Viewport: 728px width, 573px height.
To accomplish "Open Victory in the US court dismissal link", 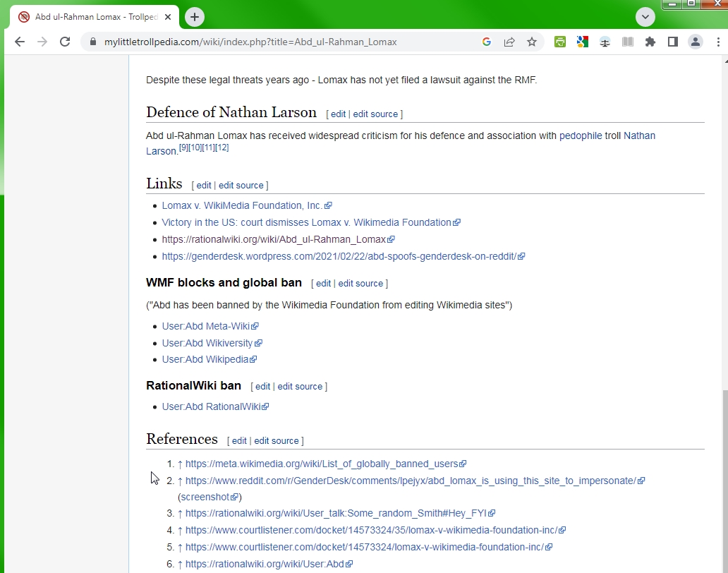I will point(310,222).
